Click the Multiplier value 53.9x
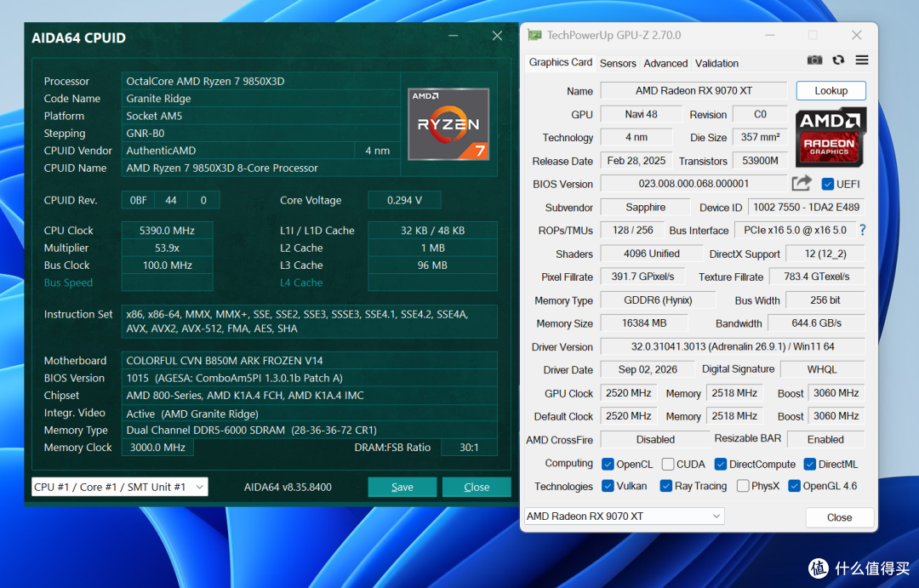This screenshot has width=919, height=588. [x=167, y=248]
